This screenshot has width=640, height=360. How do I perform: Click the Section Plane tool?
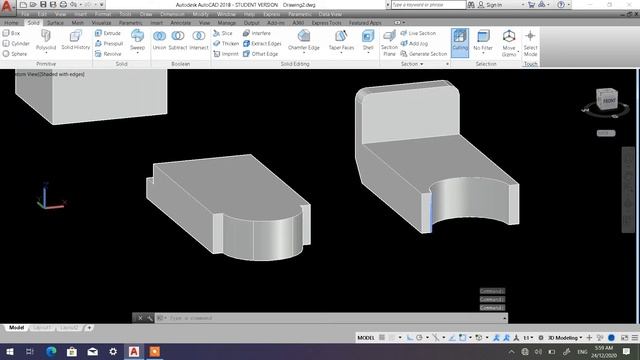click(x=389, y=42)
